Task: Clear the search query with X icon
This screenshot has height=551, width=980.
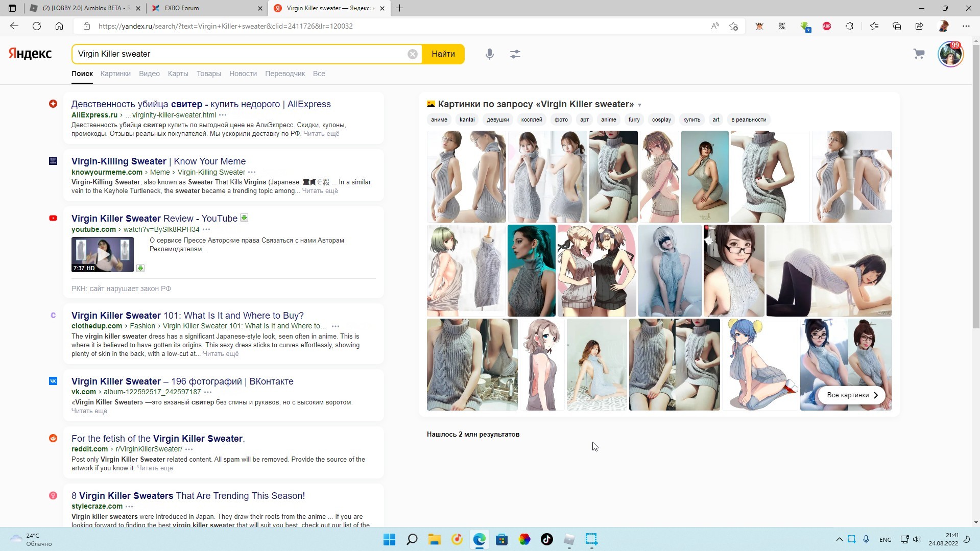Action: [x=413, y=54]
